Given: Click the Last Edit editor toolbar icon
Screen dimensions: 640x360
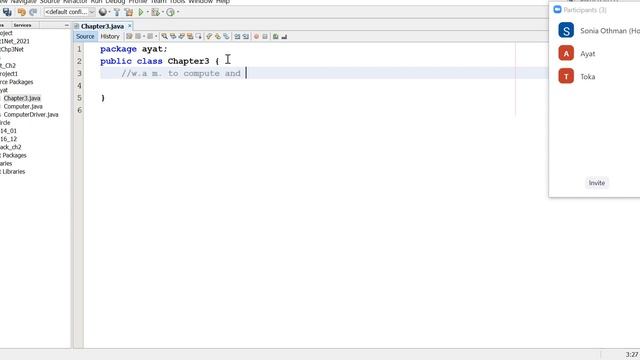Looking at the screenshot, I should (x=129, y=36).
